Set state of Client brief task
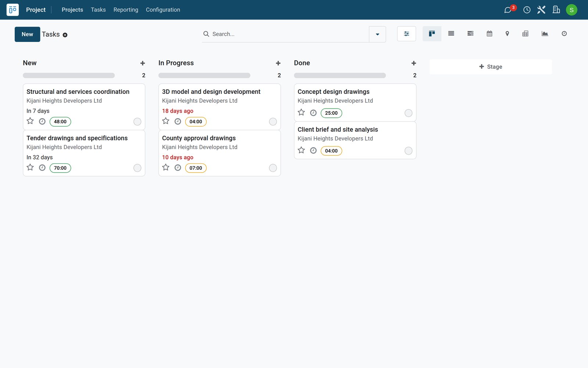The image size is (588, 368). [x=409, y=151]
